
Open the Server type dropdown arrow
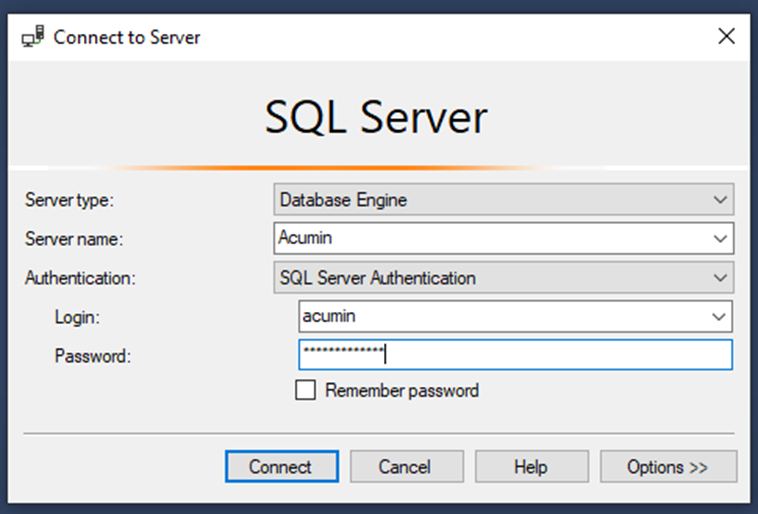coord(720,199)
